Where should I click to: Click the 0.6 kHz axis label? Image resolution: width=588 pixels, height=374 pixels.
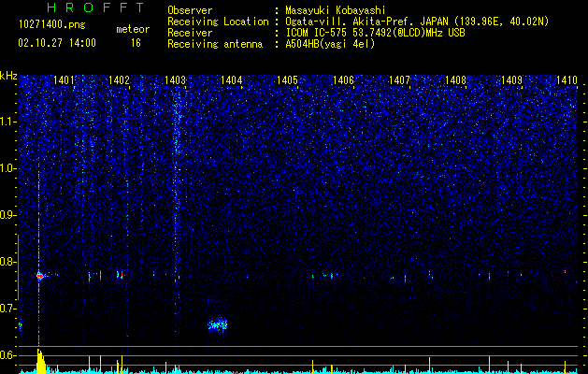[x=8, y=355]
